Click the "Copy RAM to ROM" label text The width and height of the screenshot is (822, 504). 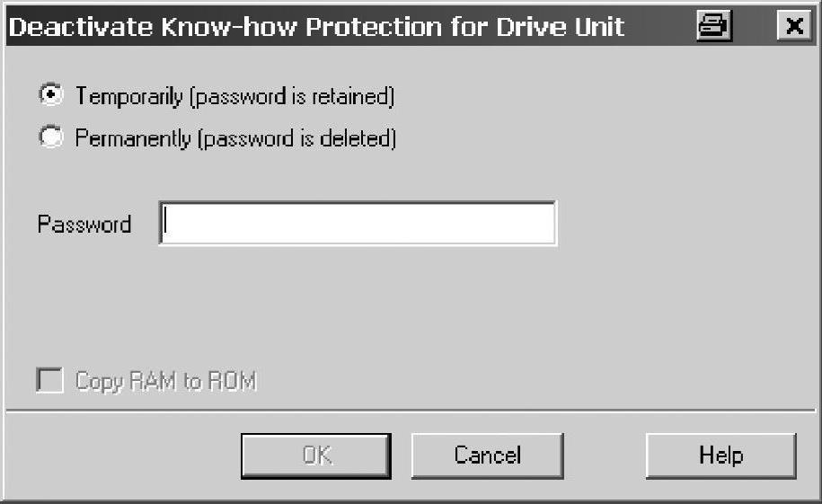pos(166,381)
